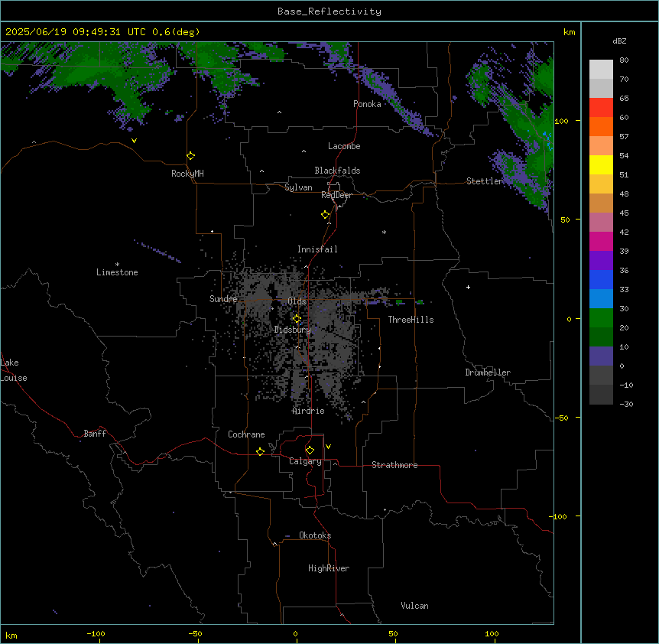Click the yellow diamond marker south of RedDeer
The image size is (659, 644).
[325, 215]
